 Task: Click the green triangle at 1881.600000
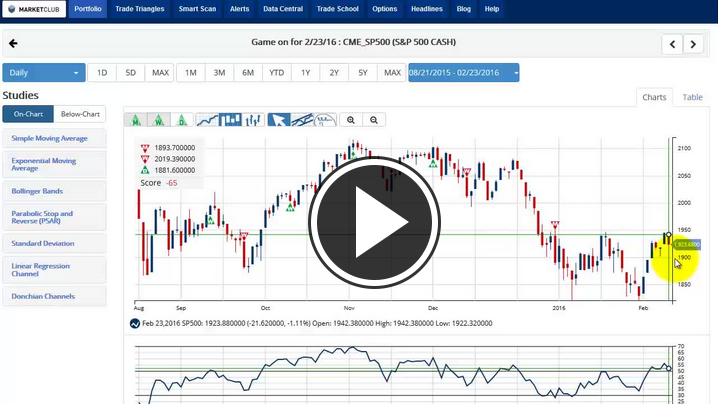(145, 170)
